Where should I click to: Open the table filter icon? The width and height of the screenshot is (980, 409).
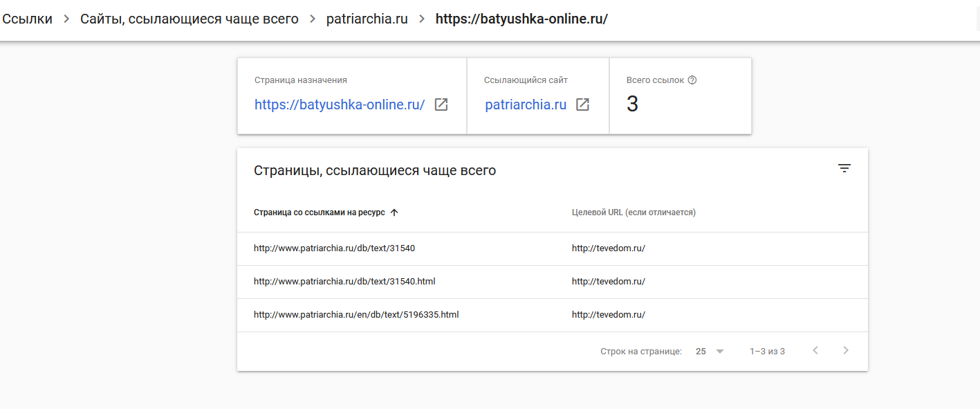click(x=844, y=168)
